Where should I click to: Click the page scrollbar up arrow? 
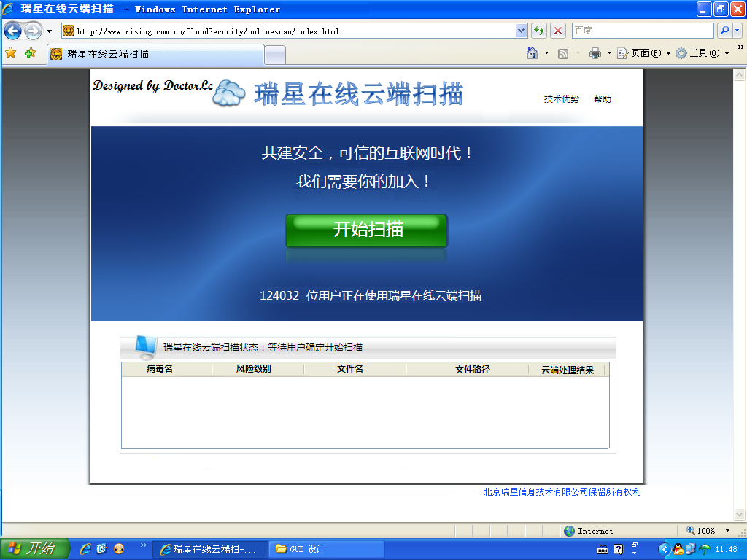(x=739, y=75)
